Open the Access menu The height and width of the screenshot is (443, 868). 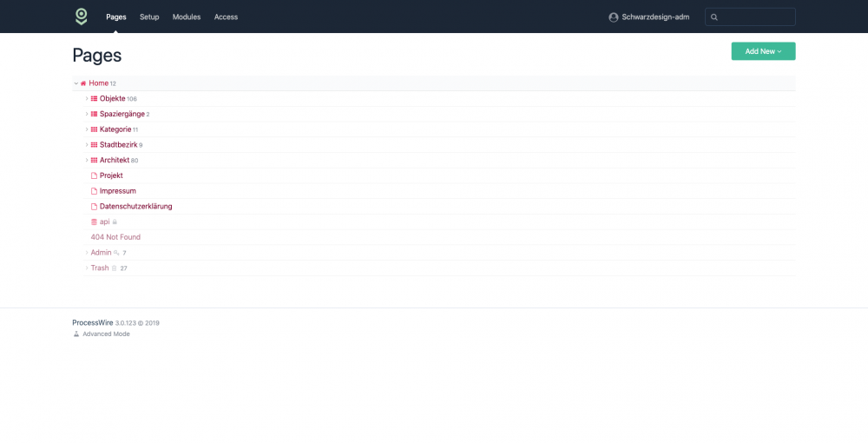(x=226, y=17)
